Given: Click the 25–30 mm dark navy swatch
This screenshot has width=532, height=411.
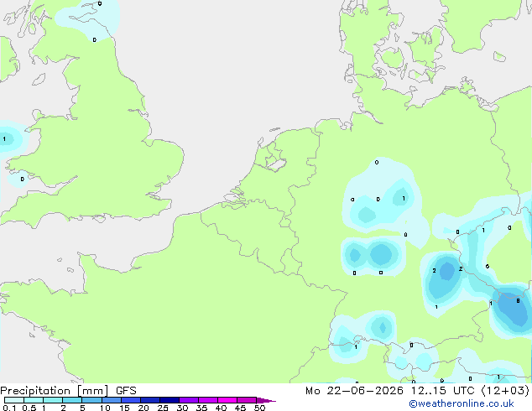Looking at the screenshot, I should (x=169, y=400).
